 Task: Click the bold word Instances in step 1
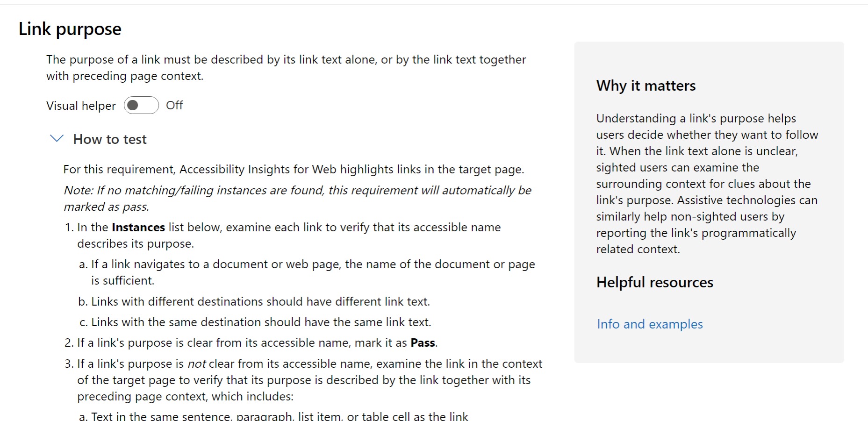point(137,227)
